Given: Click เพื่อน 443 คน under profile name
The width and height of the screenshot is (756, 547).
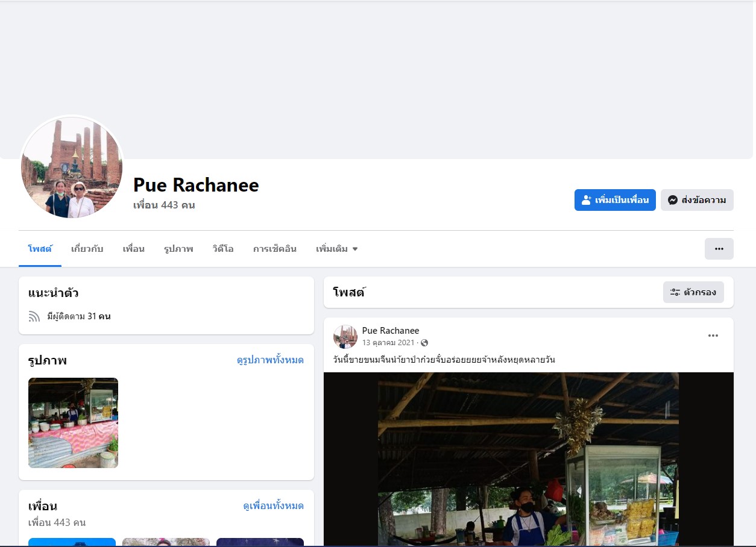Looking at the screenshot, I should 164,205.
